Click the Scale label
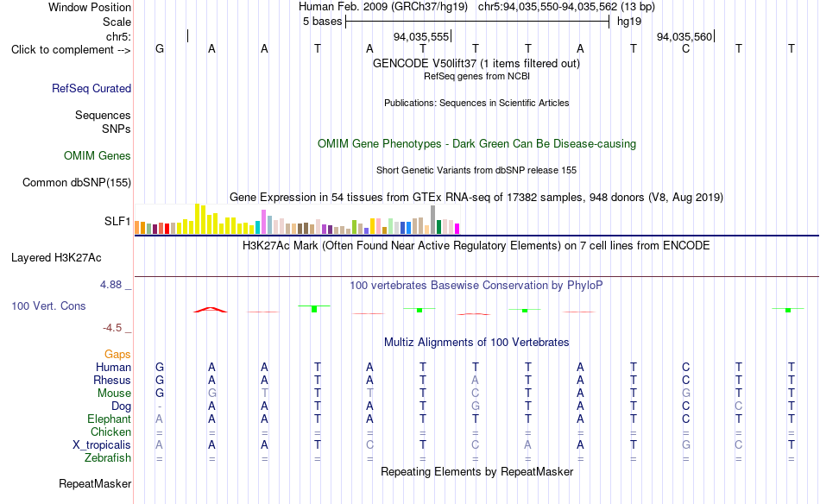This screenshot has height=504, width=820. [x=117, y=22]
